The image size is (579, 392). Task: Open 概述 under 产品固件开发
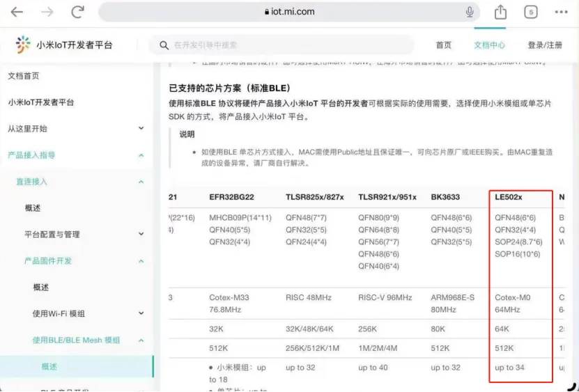click(x=40, y=287)
